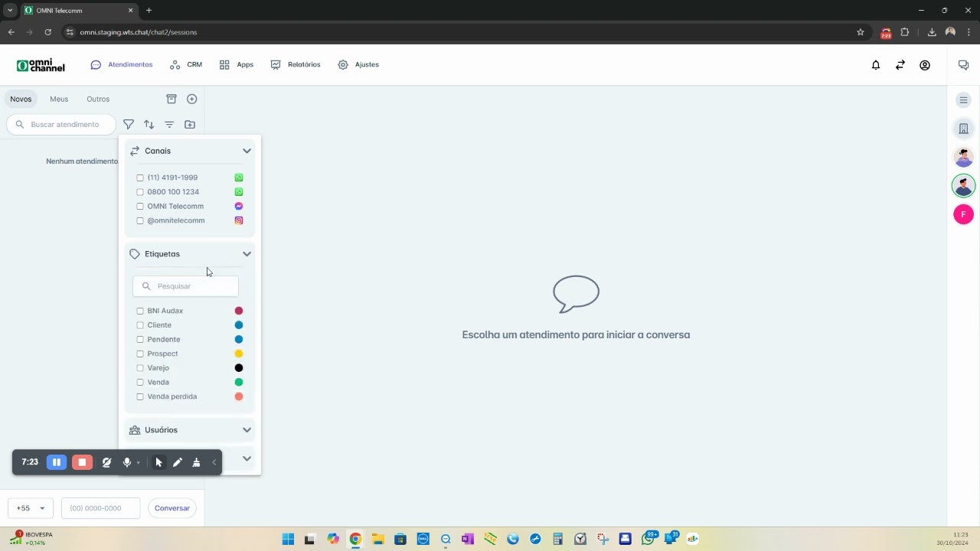This screenshot has height=551, width=980.
Task: Click the omni channel logo
Action: pyautogui.click(x=41, y=65)
